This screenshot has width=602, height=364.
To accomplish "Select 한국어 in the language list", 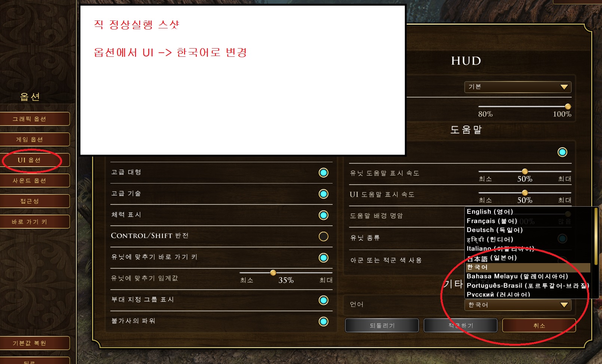I will 528,267.
